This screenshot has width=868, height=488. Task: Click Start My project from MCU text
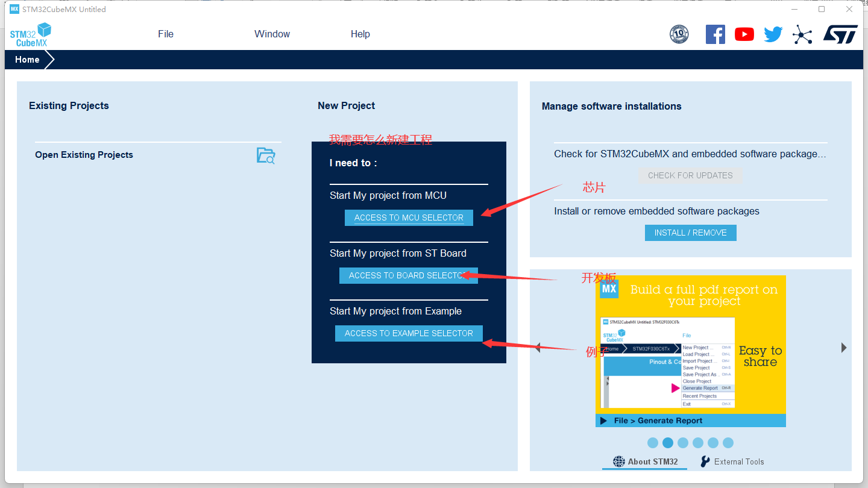[x=388, y=195]
